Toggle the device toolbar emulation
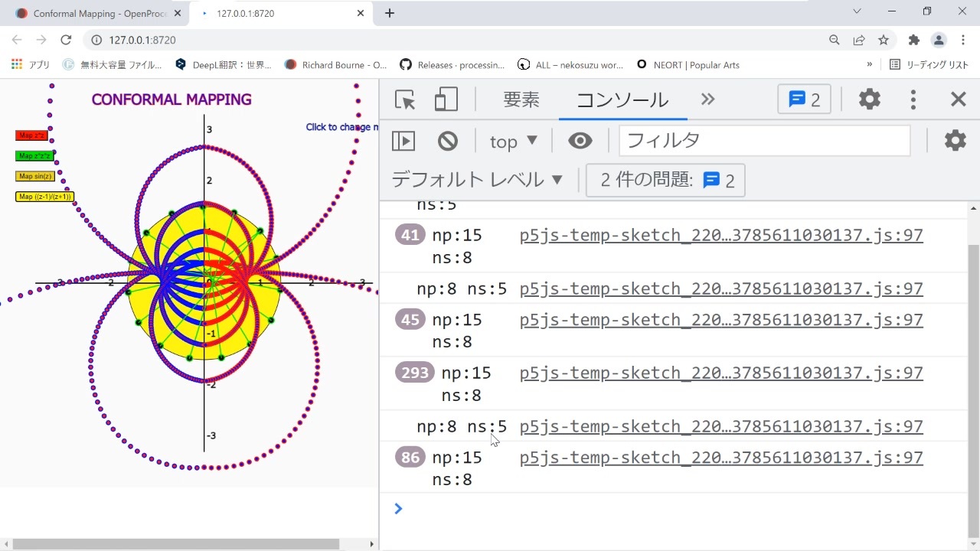The height and width of the screenshot is (551, 980). click(446, 99)
